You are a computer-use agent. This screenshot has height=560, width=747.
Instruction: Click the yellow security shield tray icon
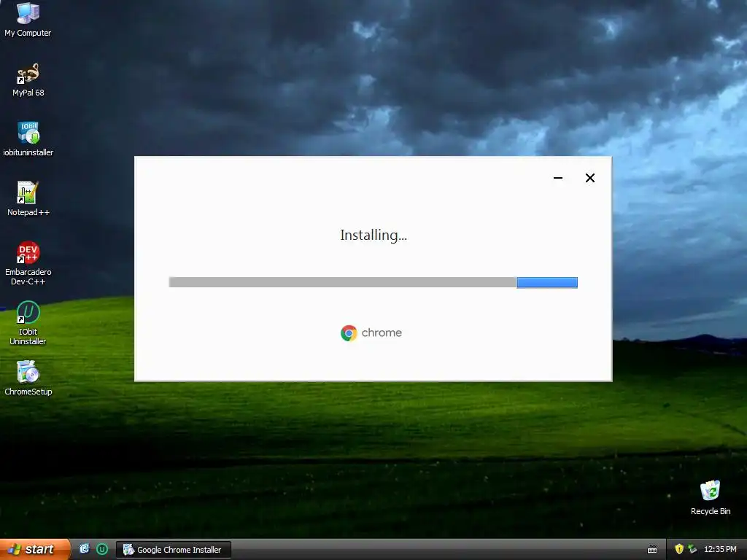point(679,549)
